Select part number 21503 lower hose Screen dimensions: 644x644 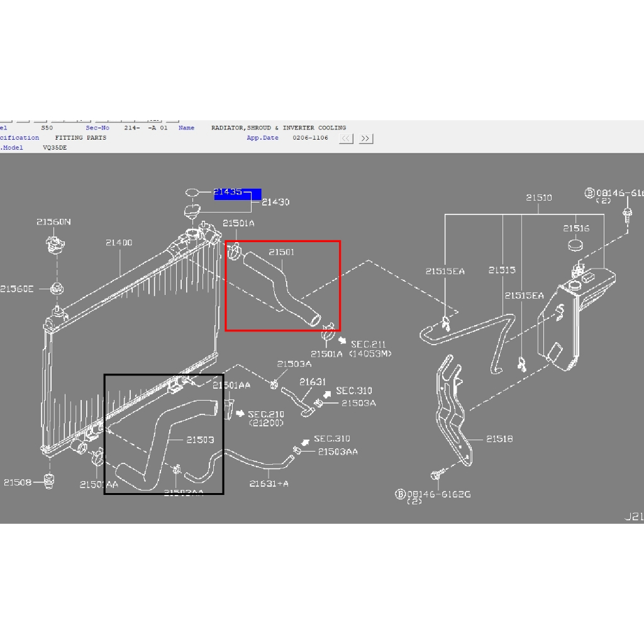pyautogui.click(x=200, y=440)
